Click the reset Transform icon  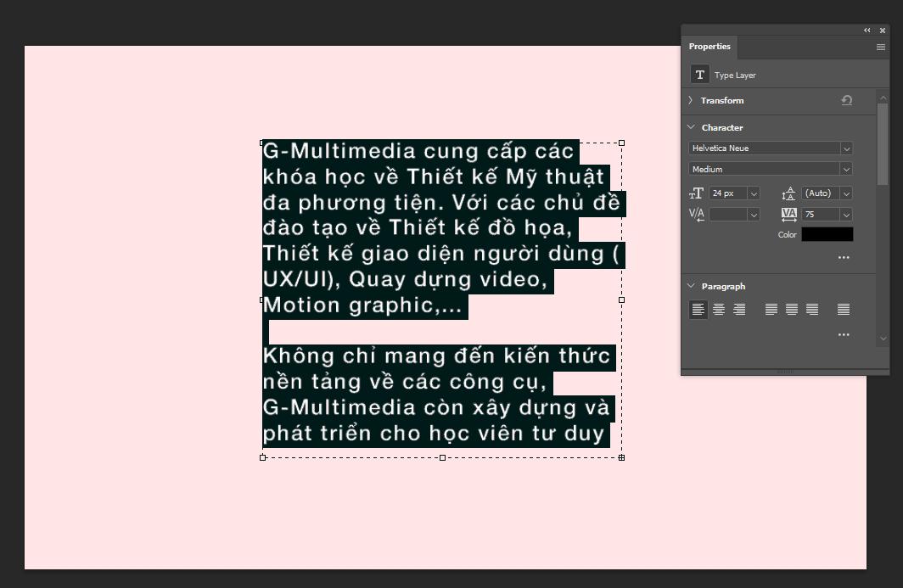(x=846, y=100)
